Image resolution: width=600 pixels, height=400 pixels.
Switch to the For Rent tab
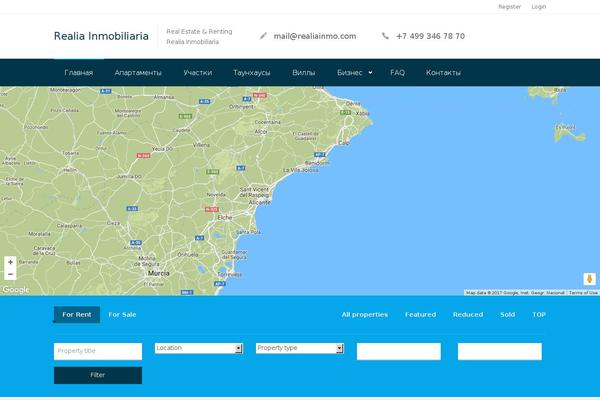click(76, 314)
